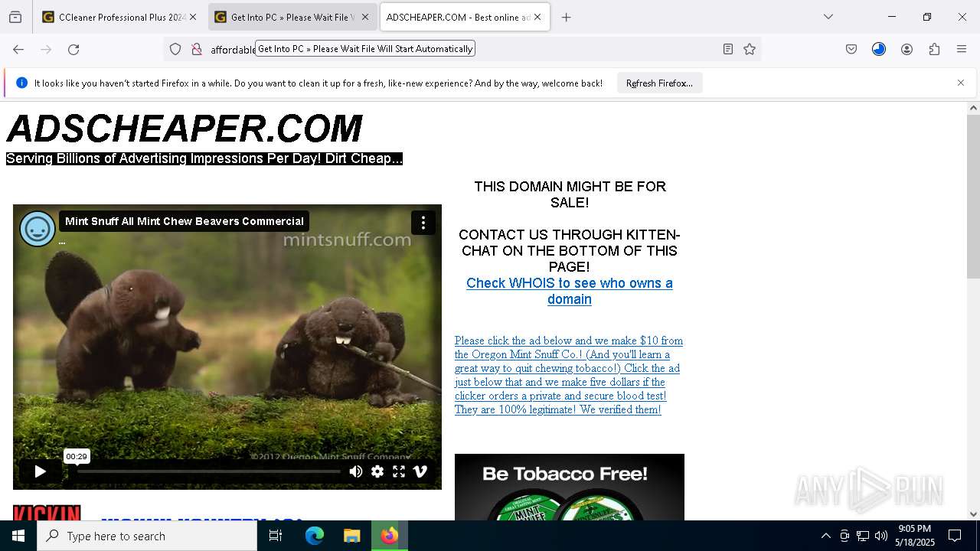The width and height of the screenshot is (980, 551).
Task: Click the ADSCHEAPER.COM site heading
Action: (184, 128)
